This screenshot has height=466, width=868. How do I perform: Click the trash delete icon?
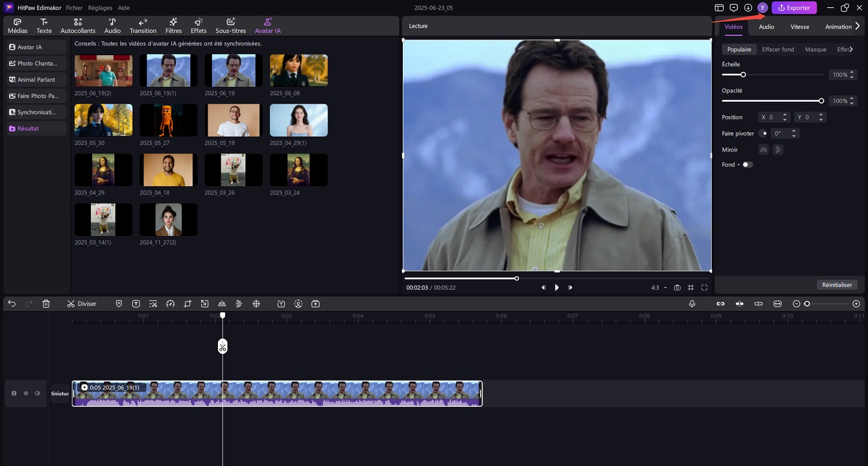(x=46, y=304)
